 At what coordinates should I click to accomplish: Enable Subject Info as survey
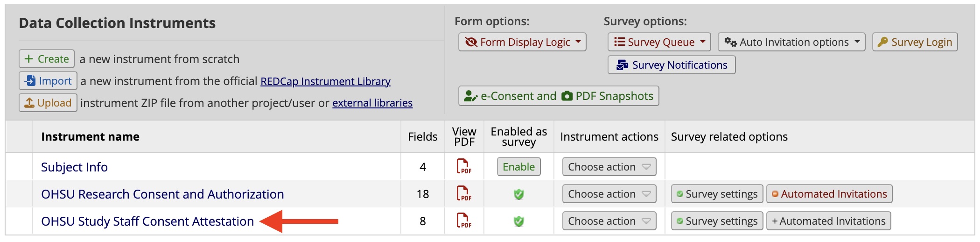(x=518, y=167)
